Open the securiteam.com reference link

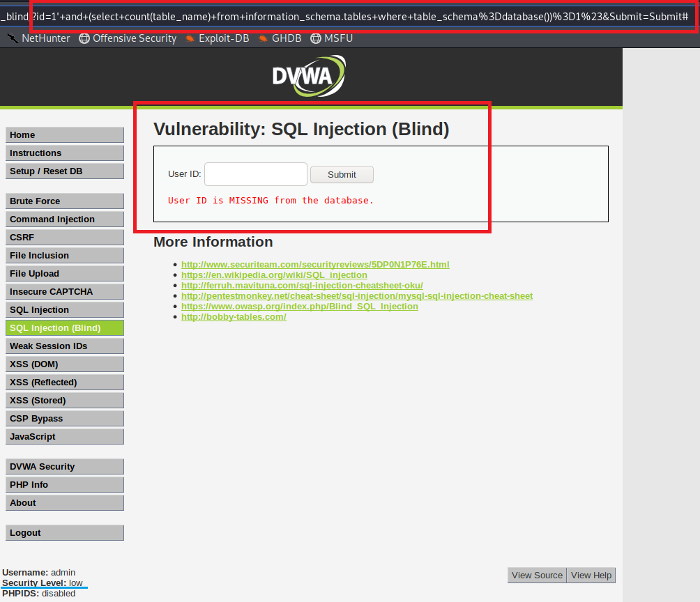[315, 264]
